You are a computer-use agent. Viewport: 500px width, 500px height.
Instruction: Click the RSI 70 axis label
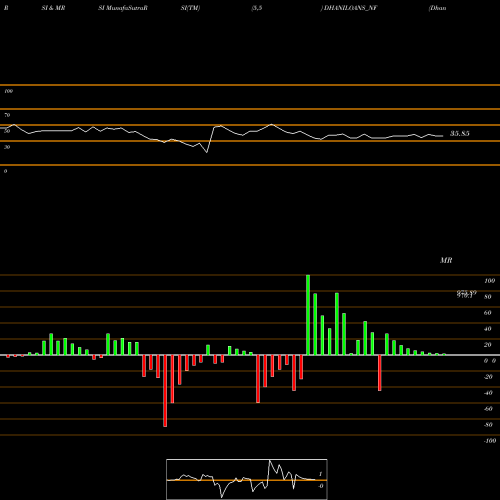point(7,115)
